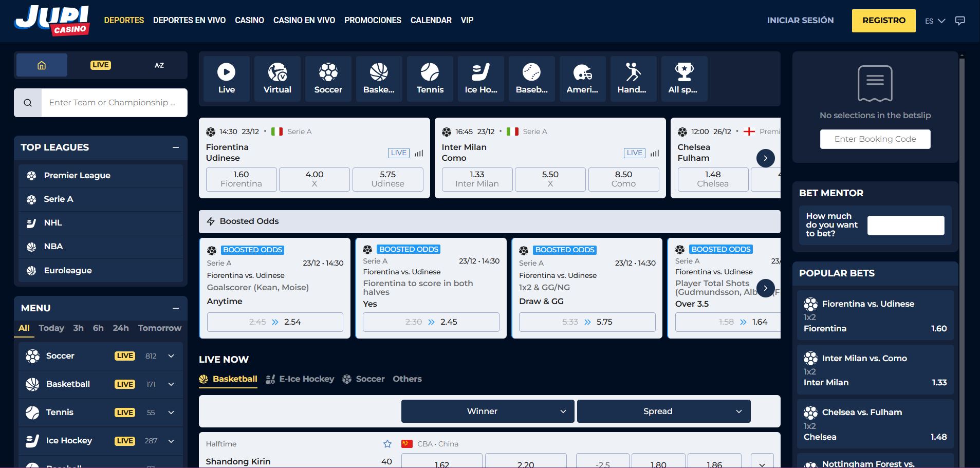Select the E-Ice Hockey live tab

tap(300, 379)
